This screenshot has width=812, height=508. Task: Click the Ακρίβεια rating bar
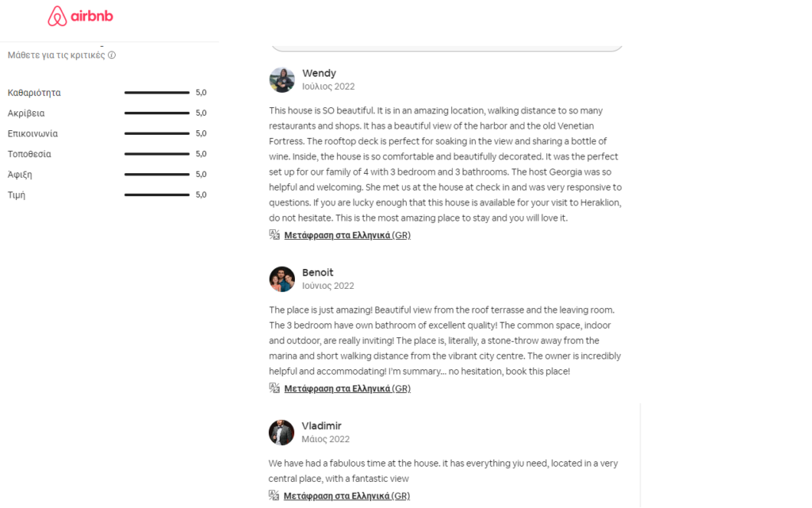(x=156, y=114)
